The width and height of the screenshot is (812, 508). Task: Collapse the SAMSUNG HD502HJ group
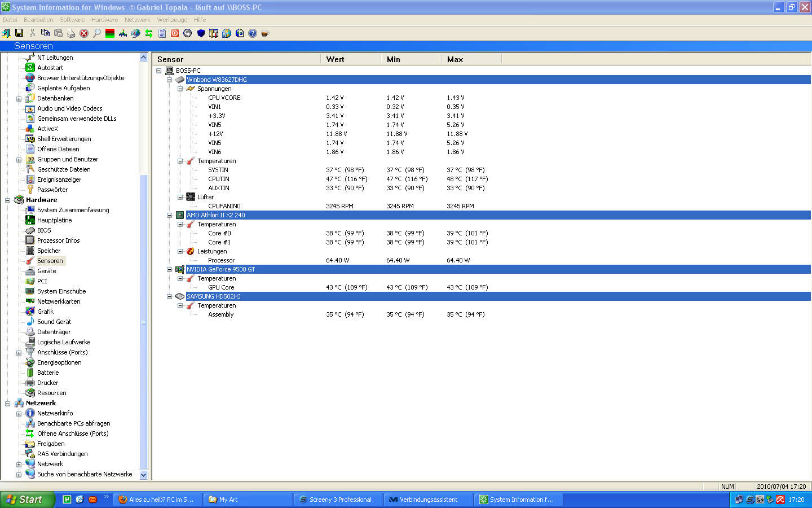(169, 296)
